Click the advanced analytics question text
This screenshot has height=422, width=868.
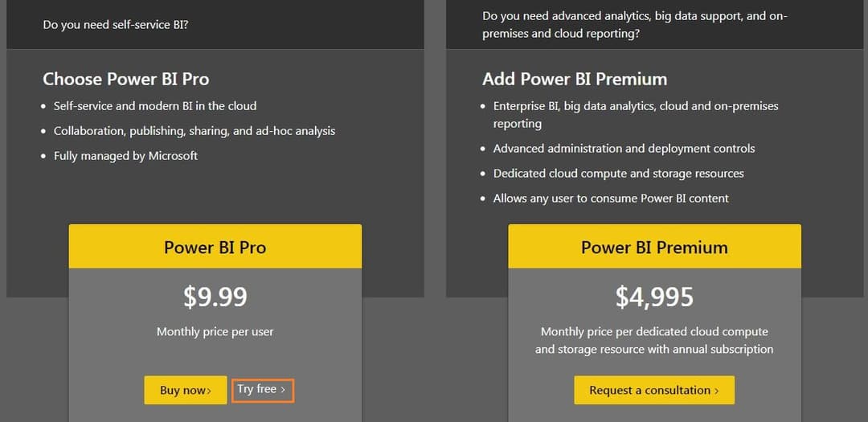tap(635, 24)
